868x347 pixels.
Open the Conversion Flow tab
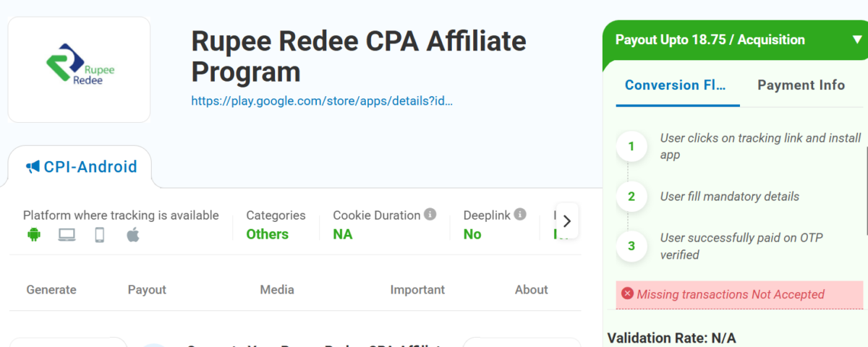click(675, 85)
